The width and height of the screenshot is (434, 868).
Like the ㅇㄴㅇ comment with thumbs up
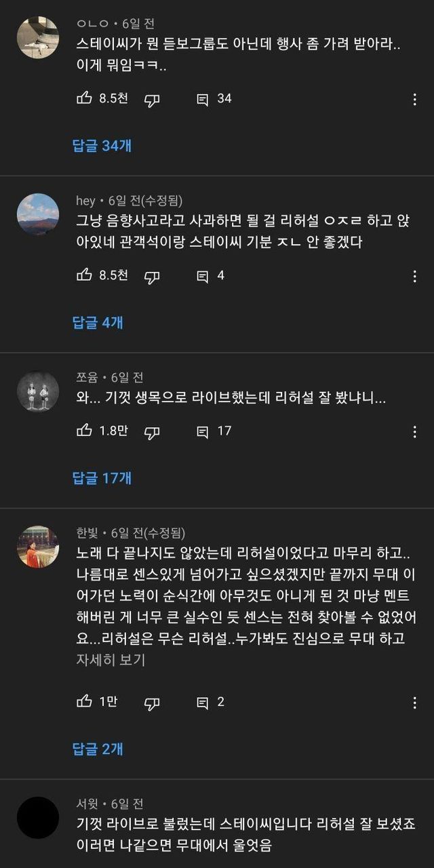coord(85,99)
